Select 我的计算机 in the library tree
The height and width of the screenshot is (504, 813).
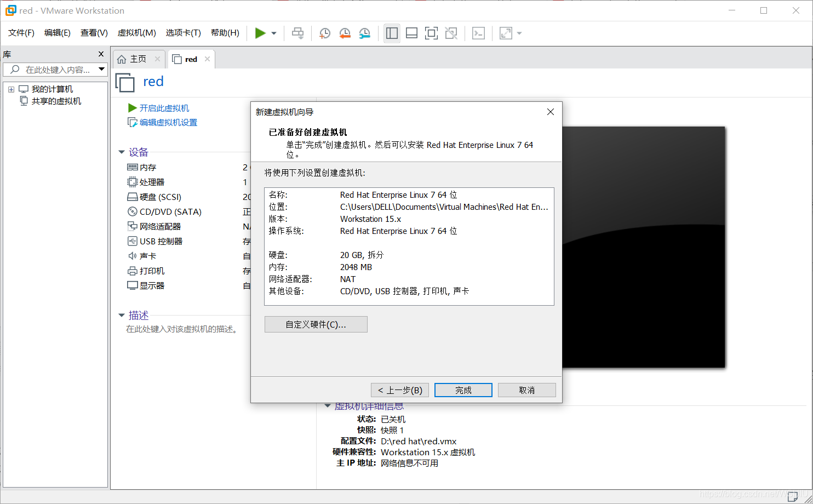pyautogui.click(x=52, y=89)
